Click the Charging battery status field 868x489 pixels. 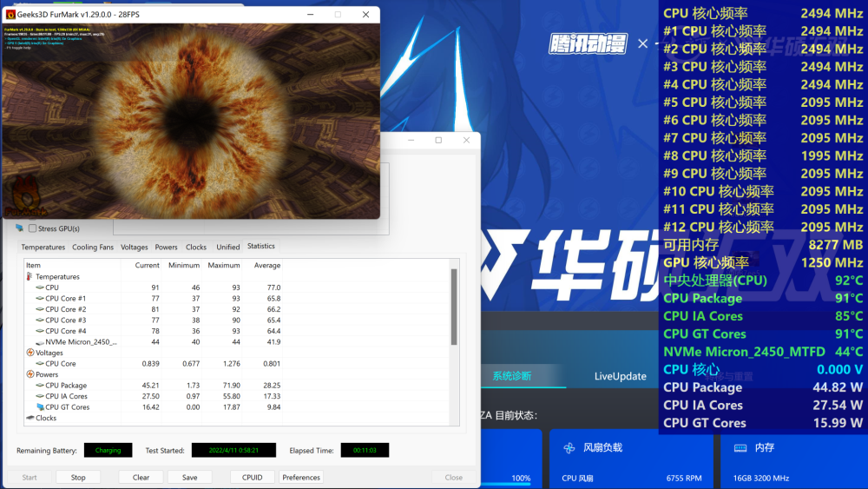108,450
